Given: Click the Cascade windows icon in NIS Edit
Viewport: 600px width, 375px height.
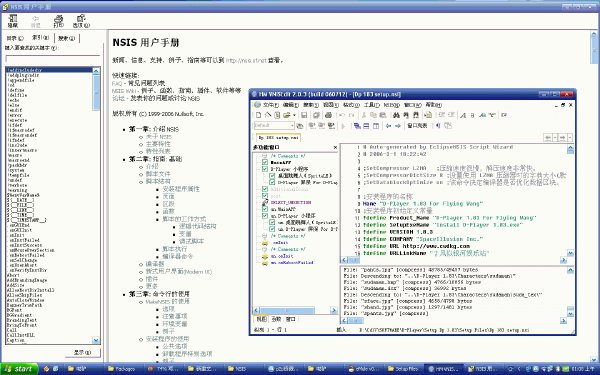Looking at the screenshot, I should coord(357,126).
